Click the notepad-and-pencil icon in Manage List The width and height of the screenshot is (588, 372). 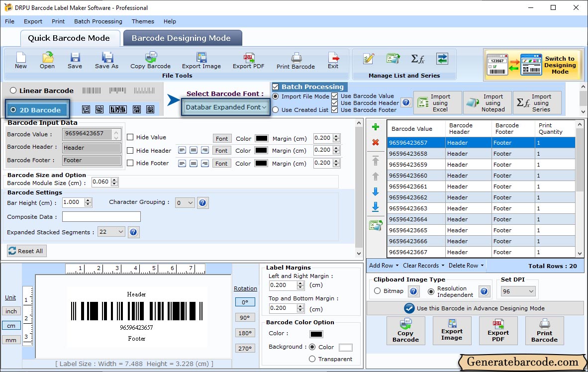pyautogui.click(x=369, y=59)
